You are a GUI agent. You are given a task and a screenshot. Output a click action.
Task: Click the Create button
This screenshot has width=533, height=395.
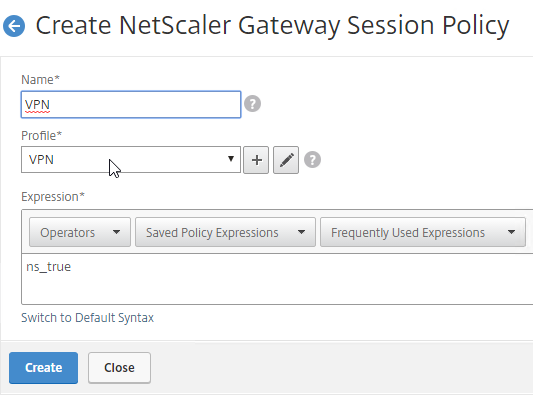click(x=44, y=368)
